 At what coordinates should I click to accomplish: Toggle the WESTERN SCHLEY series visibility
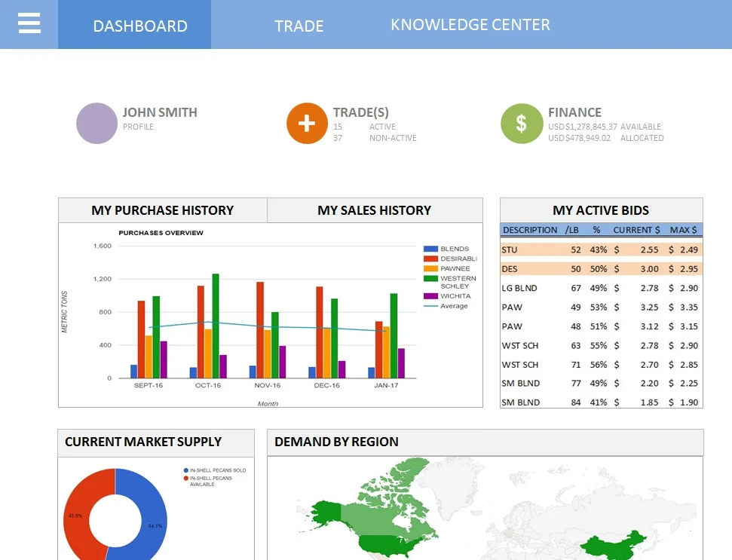(x=430, y=279)
